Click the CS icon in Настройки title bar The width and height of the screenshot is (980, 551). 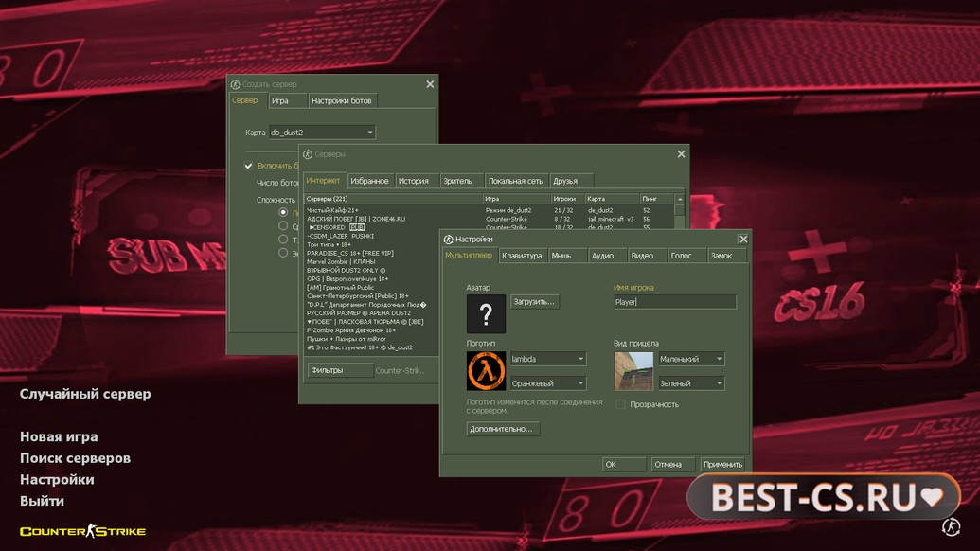(x=448, y=240)
